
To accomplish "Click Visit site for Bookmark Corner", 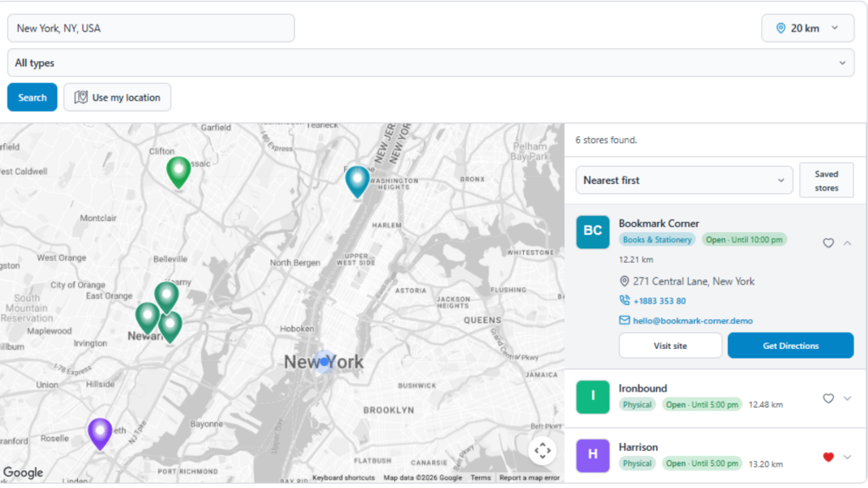I will pyautogui.click(x=670, y=346).
